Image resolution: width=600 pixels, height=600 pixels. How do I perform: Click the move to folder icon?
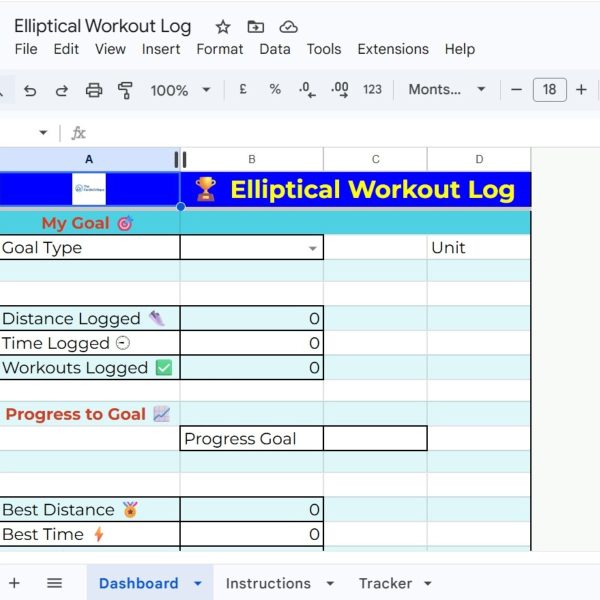point(256,27)
